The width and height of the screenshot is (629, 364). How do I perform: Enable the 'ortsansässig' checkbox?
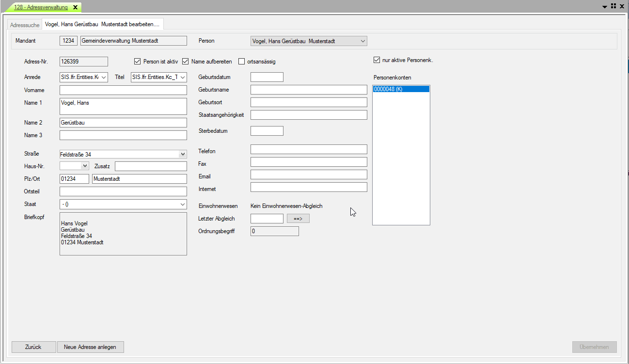(x=242, y=62)
